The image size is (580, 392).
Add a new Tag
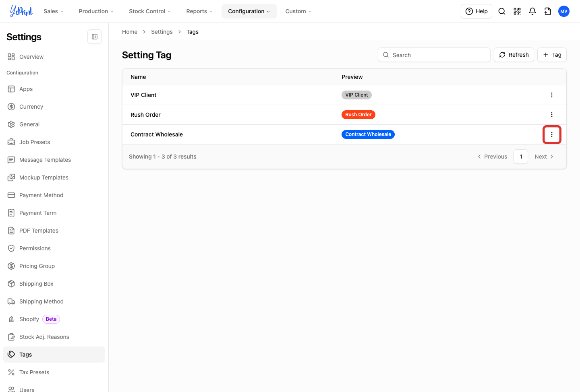tap(552, 55)
